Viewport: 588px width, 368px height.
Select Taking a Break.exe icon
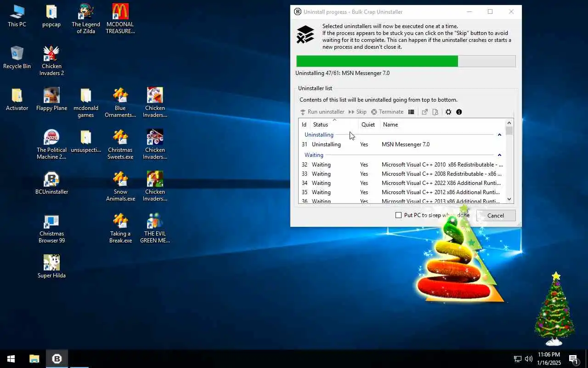pos(120,228)
